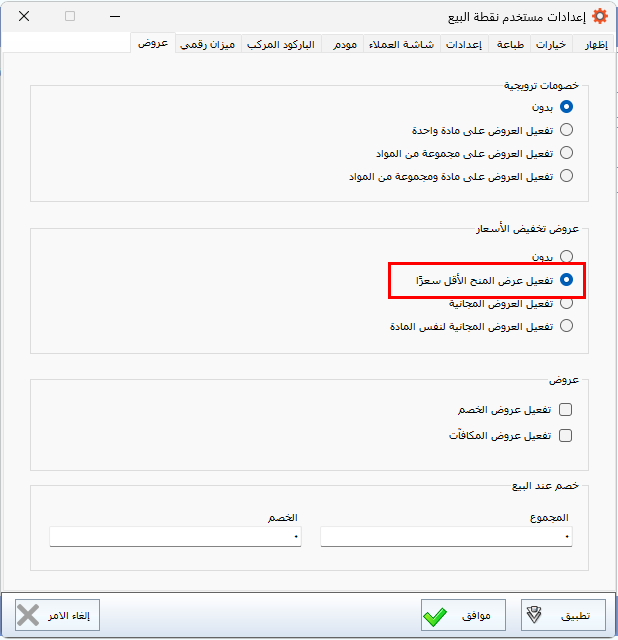Cancel using the إلغاء الأمر button
Viewport: 618px width, 640px height.
pyautogui.click(x=58, y=616)
